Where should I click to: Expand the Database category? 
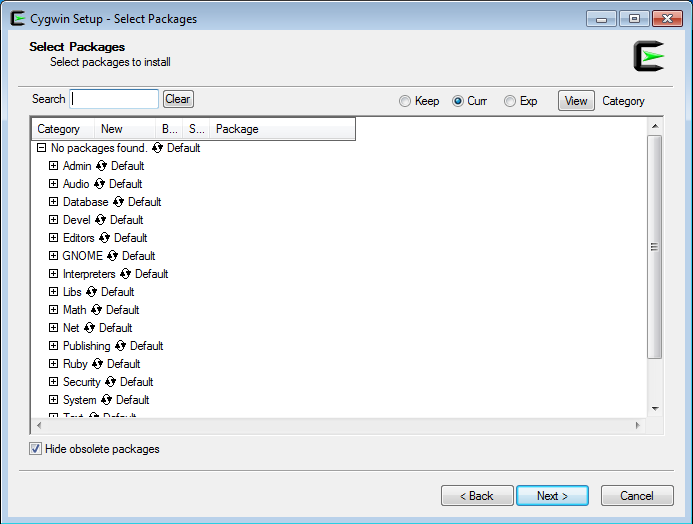[53, 202]
